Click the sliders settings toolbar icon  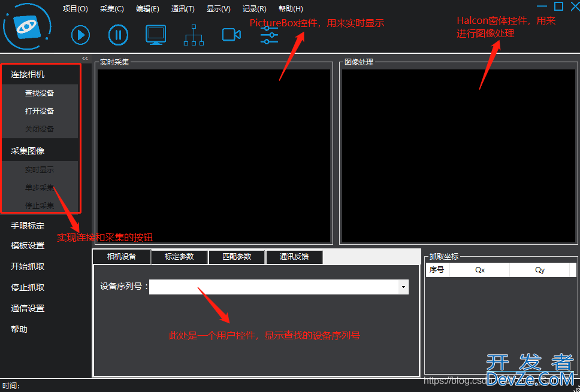click(x=269, y=35)
